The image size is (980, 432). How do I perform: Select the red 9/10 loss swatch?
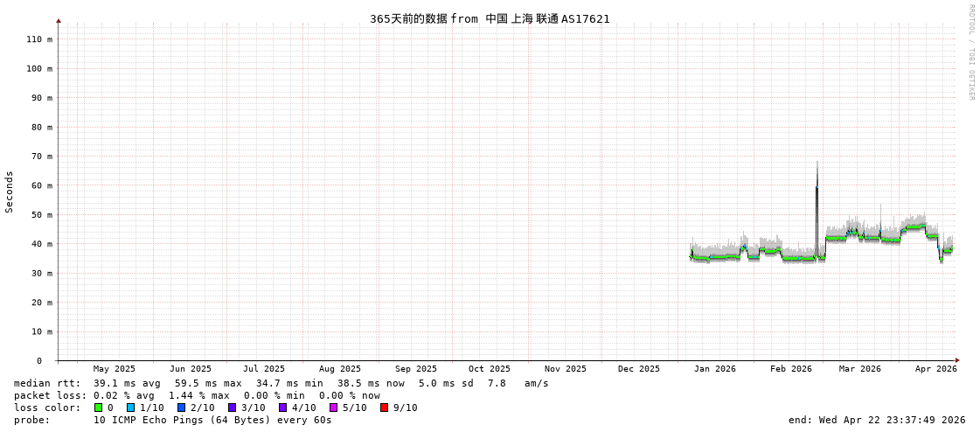pos(384,408)
